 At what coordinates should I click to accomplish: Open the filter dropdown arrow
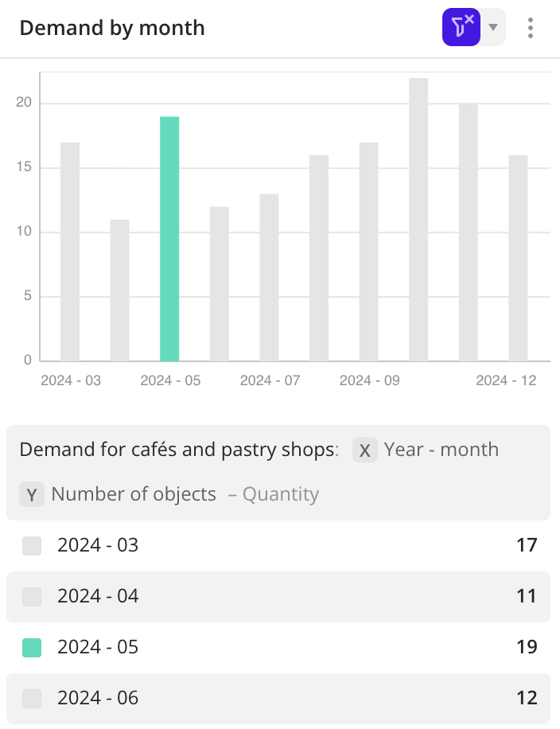coord(493,28)
